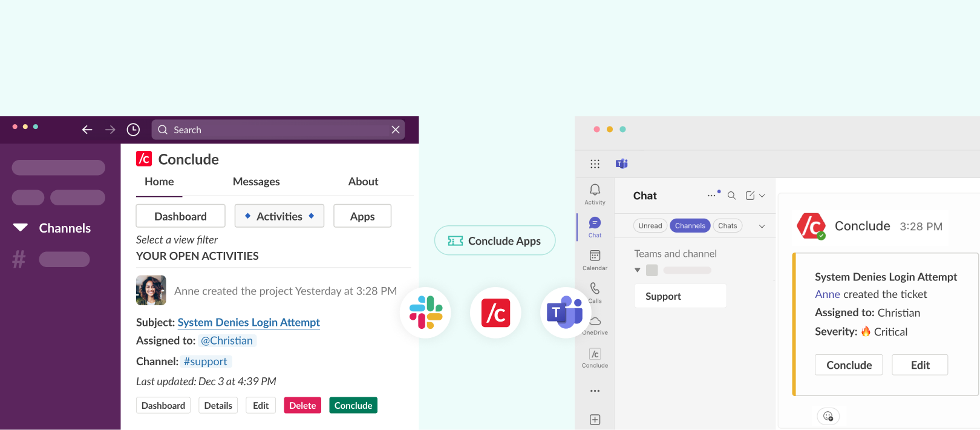Open the Support channel
The height and width of the screenshot is (430, 980).
tap(680, 296)
